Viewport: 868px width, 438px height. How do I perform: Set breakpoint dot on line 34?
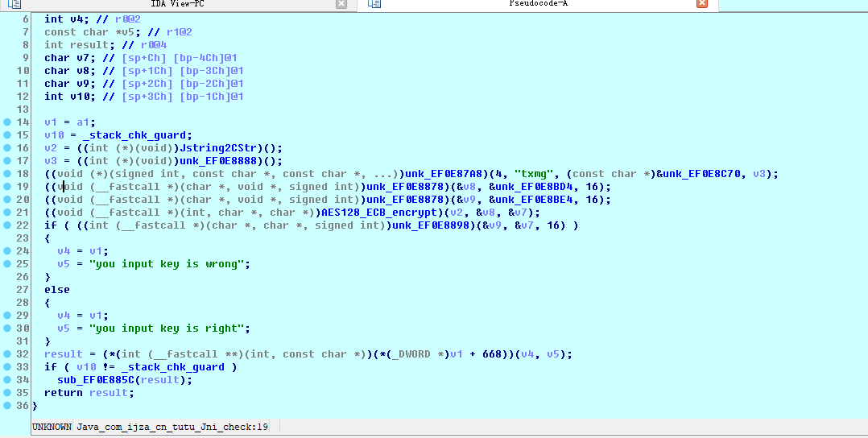(7, 380)
